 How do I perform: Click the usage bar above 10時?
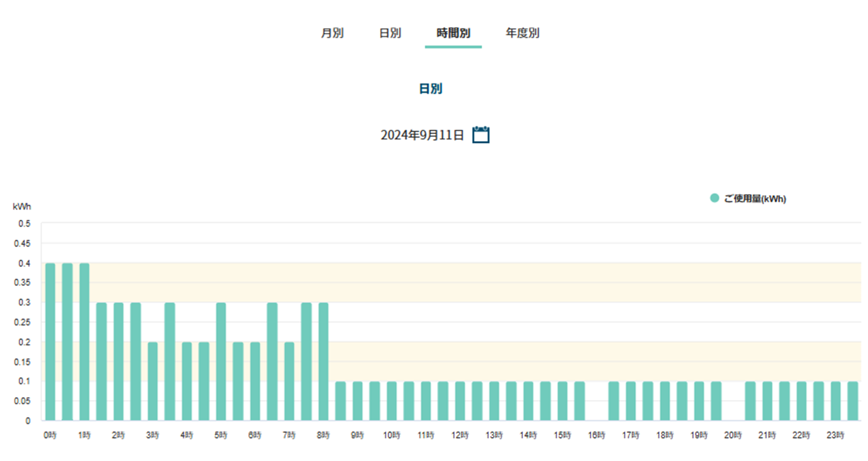[392, 401]
